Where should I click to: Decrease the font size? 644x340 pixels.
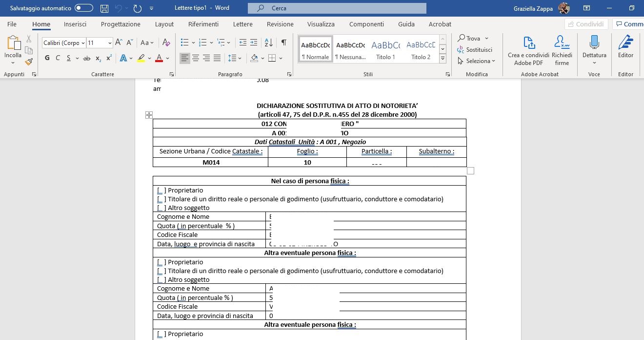pos(130,42)
